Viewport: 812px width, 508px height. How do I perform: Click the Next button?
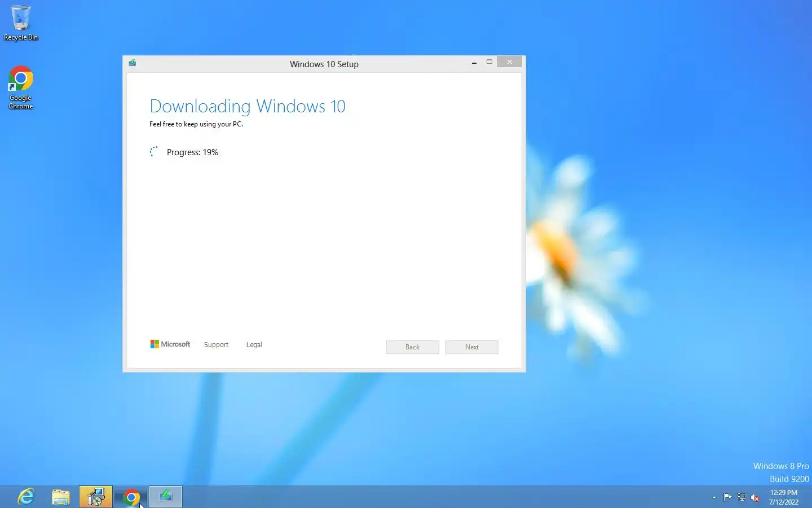472,347
